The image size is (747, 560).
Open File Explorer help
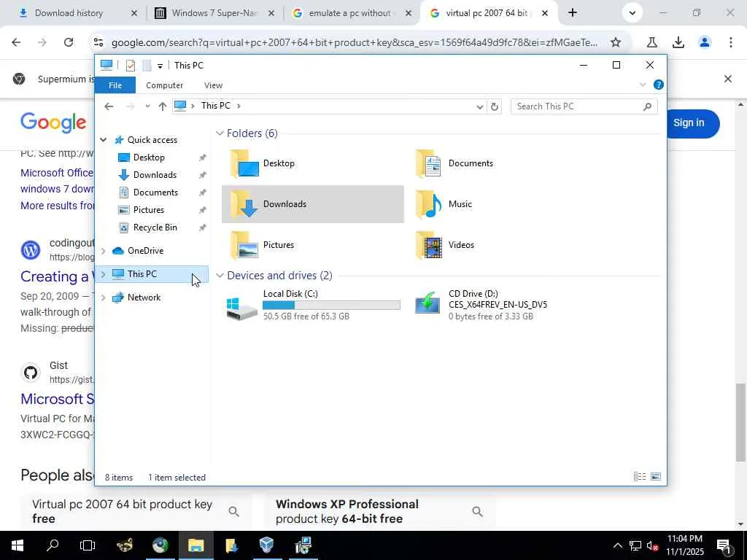click(659, 85)
